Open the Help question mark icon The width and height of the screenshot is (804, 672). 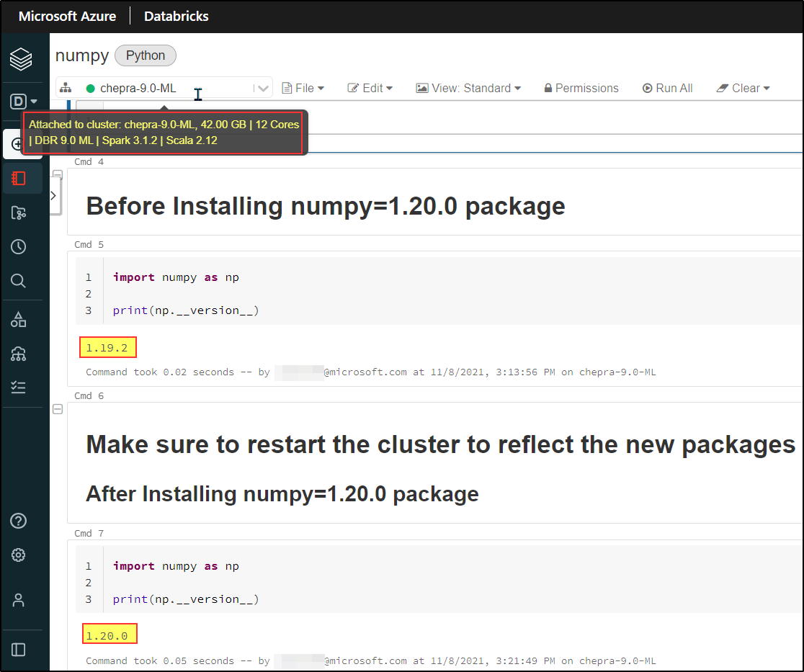pyautogui.click(x=19, y=521)
